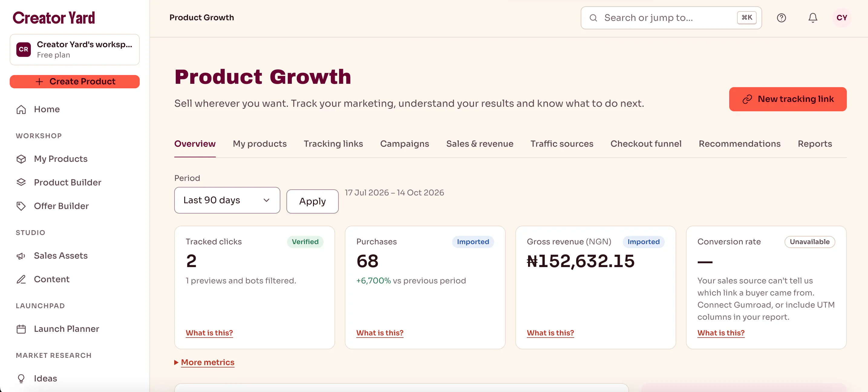
Task: Click the Search or jump to field
Action: coord(671,18)
